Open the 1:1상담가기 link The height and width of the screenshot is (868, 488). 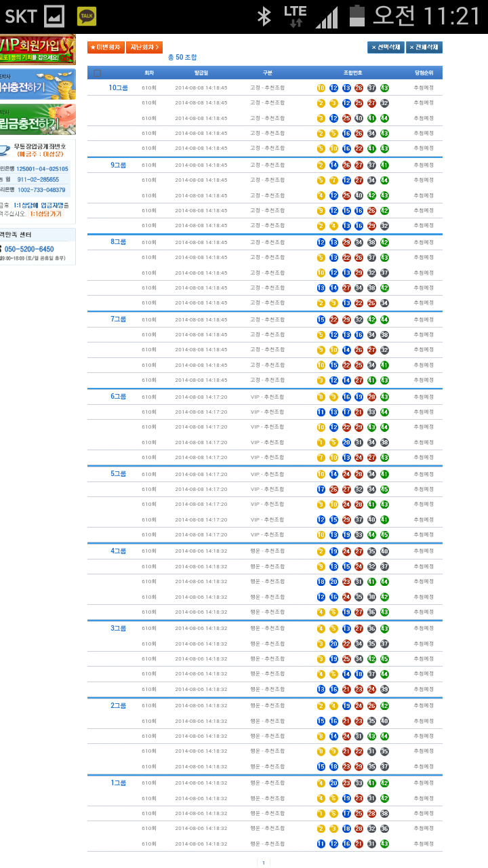(x=45, y=214)
